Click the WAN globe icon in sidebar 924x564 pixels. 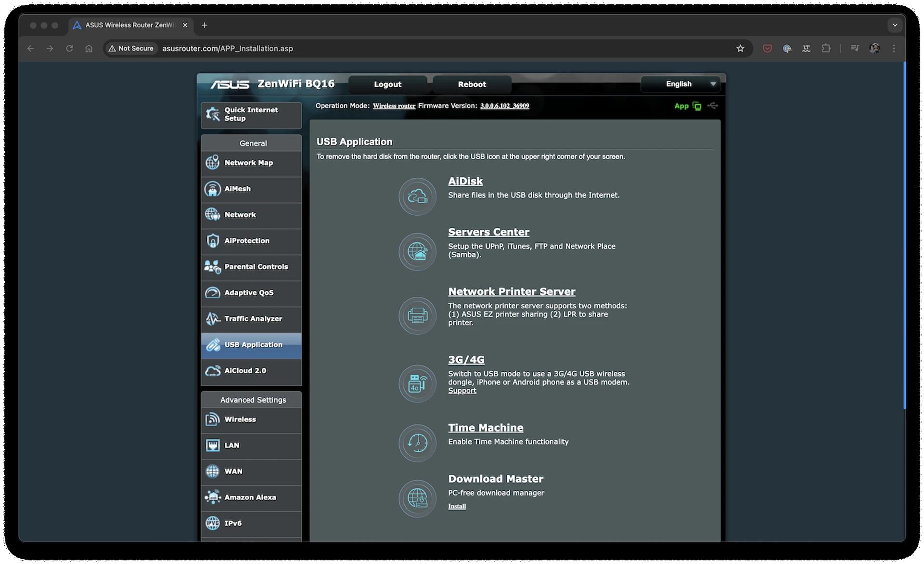(x=212, y=472)
